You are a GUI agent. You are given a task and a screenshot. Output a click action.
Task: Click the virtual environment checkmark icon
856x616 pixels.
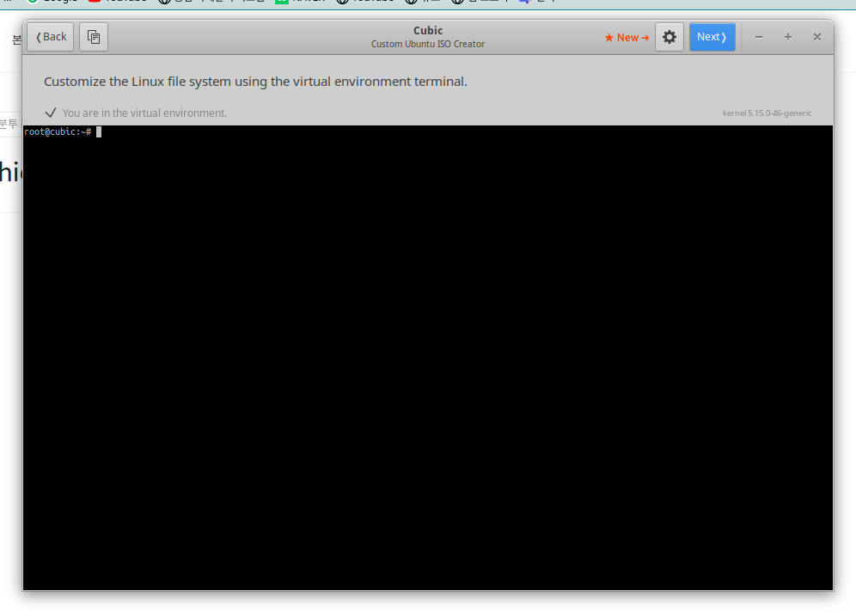click(51, 113)
